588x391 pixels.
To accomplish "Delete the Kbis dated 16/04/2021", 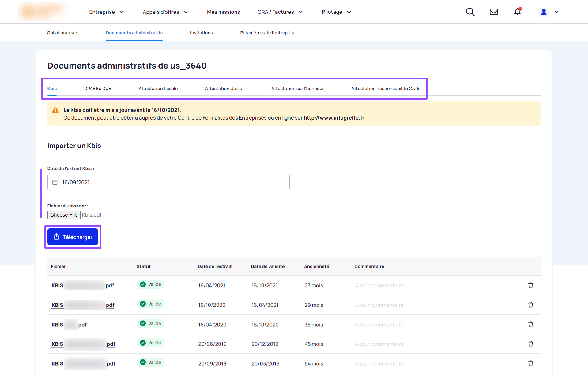I will click(x=530, y=285).
